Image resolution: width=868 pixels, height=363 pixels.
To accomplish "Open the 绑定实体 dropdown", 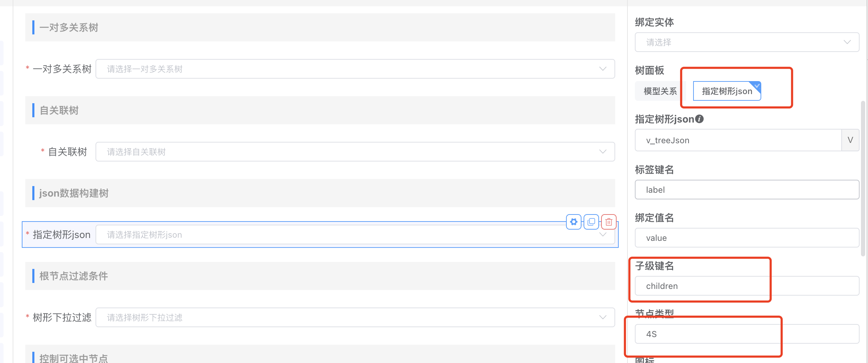I will pyautogui.click(x=747, y=42).
